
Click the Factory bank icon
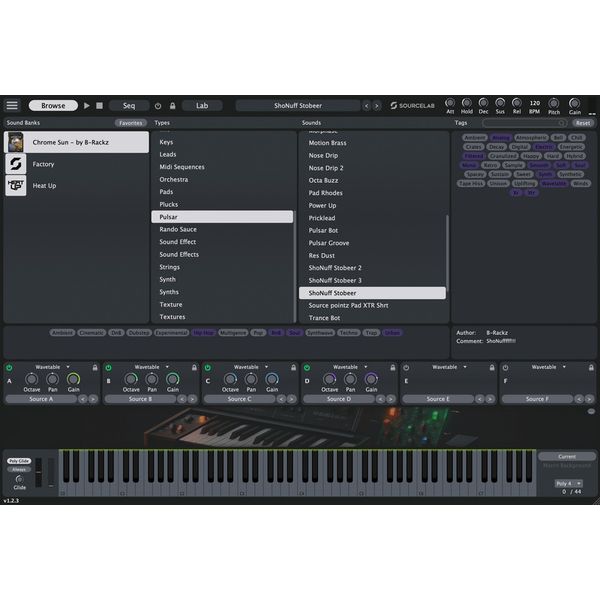(16, 164)
